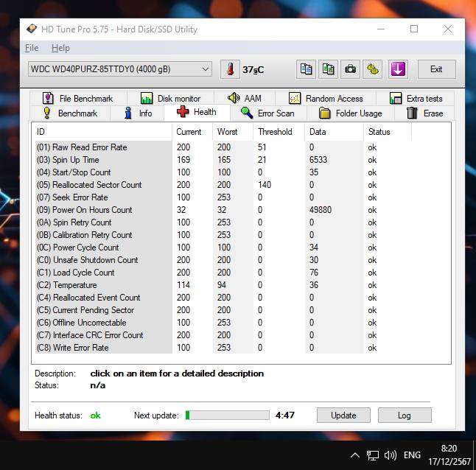Click the camera save screenshot icon
Screen dimensions: 476x470
[x=350, y=69]
